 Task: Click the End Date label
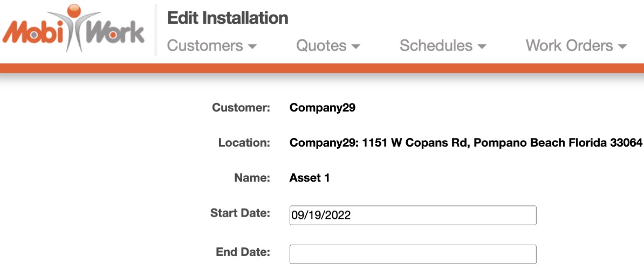pyautogui.click(x=243, y=252)
